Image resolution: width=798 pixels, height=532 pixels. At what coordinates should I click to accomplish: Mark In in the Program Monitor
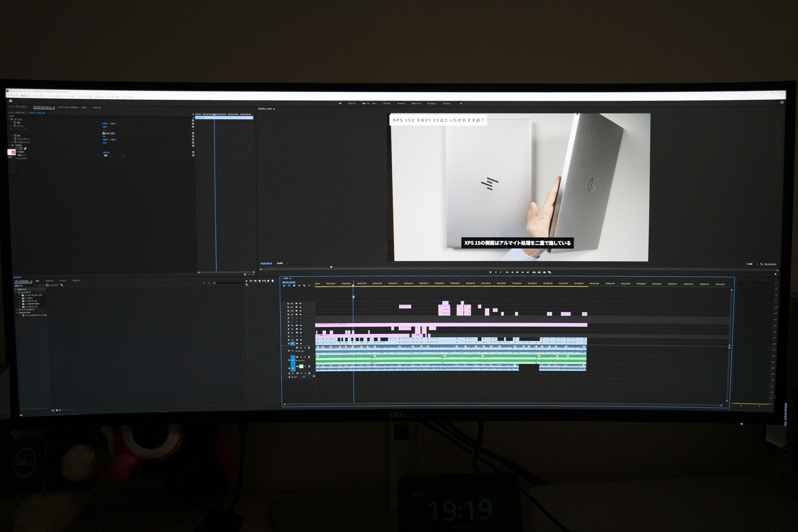point(496,272)
